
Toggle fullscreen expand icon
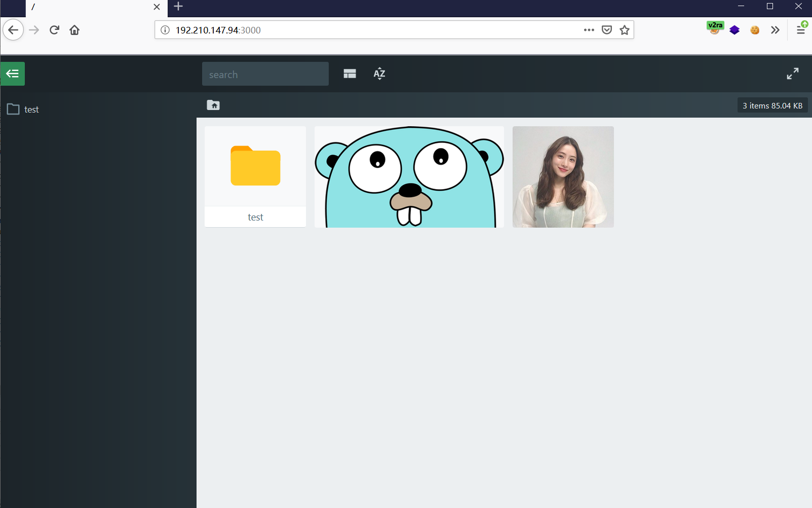(x=793, y=74)
